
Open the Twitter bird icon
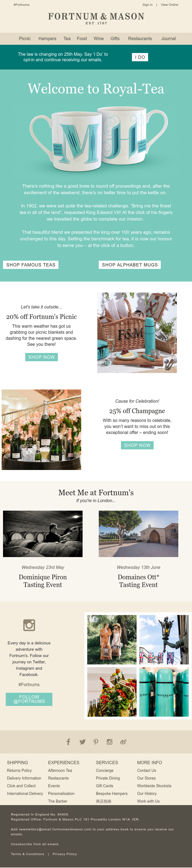pyautogui.click(x=82, y=742)
